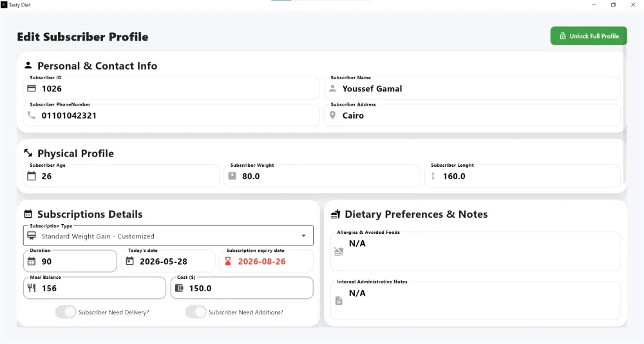Click the Tasty Diet app icon in title bar
Image resolution: width=644 pixels, height=344 pixels.
pos(4,5)
